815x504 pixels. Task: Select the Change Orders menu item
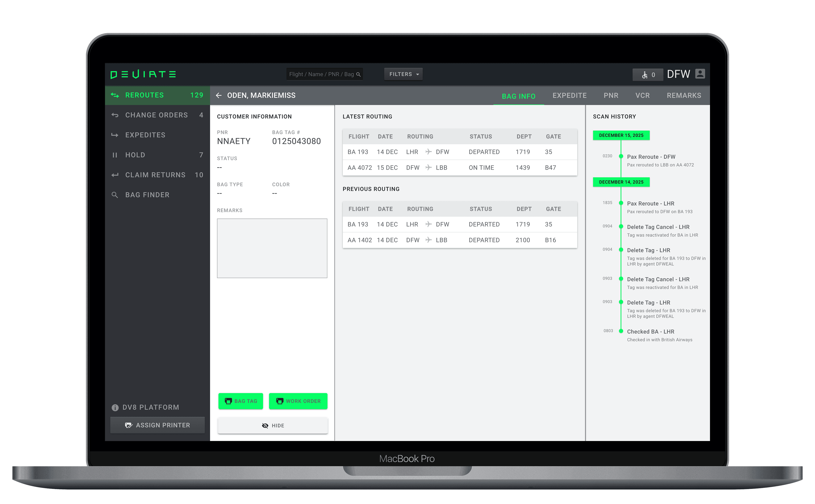click(x=156, y=115)
